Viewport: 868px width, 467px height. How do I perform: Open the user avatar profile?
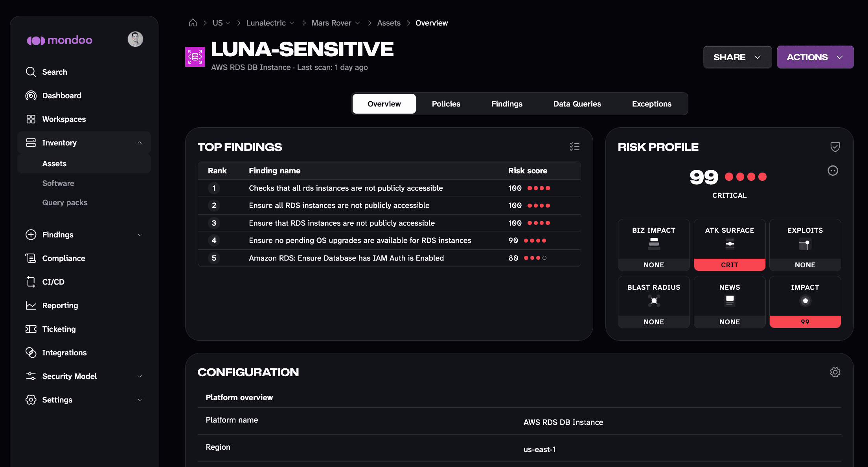point(135,39)
